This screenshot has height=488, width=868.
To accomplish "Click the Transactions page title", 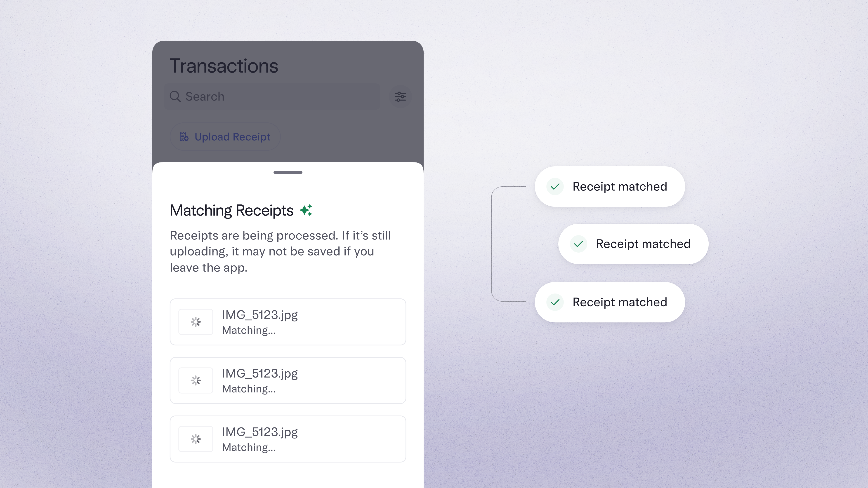I will tap(224, 66).
